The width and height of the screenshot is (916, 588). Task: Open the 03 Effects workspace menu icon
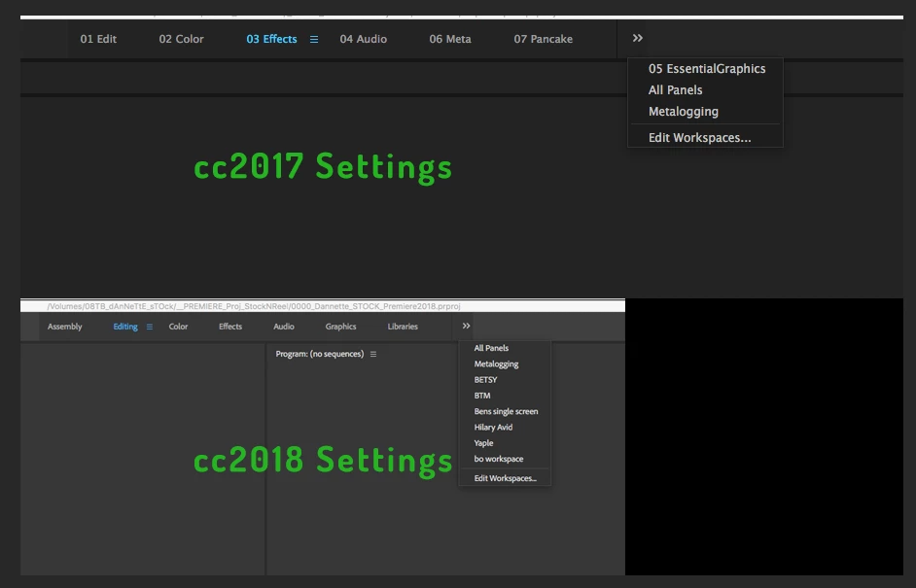pos(314,39)
